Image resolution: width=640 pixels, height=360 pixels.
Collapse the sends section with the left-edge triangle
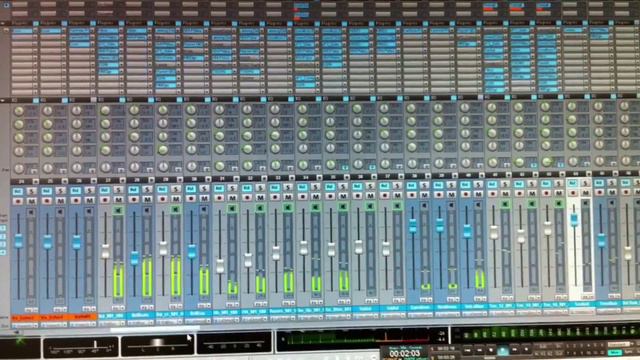tap(3, 100)
